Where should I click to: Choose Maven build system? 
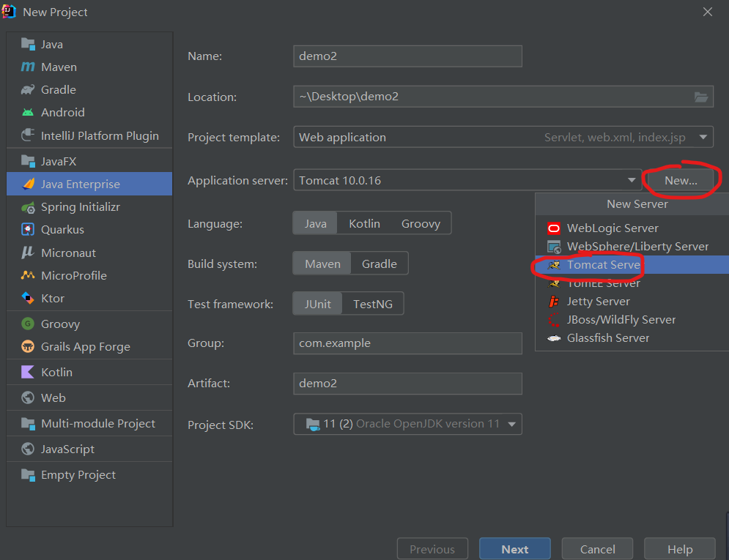pyautogui.click(x=322, y=264)
